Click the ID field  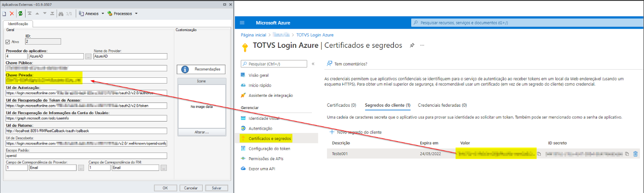(x=43, y=42)
